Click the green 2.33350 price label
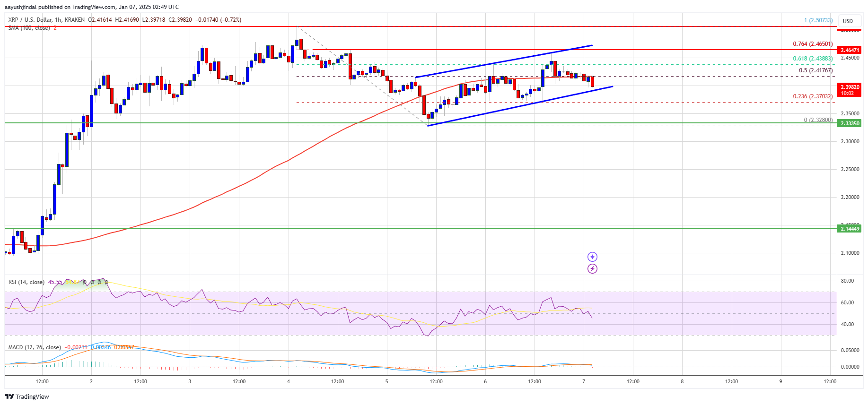This screenshot has width=868, height=405. (x=850, y=123)
